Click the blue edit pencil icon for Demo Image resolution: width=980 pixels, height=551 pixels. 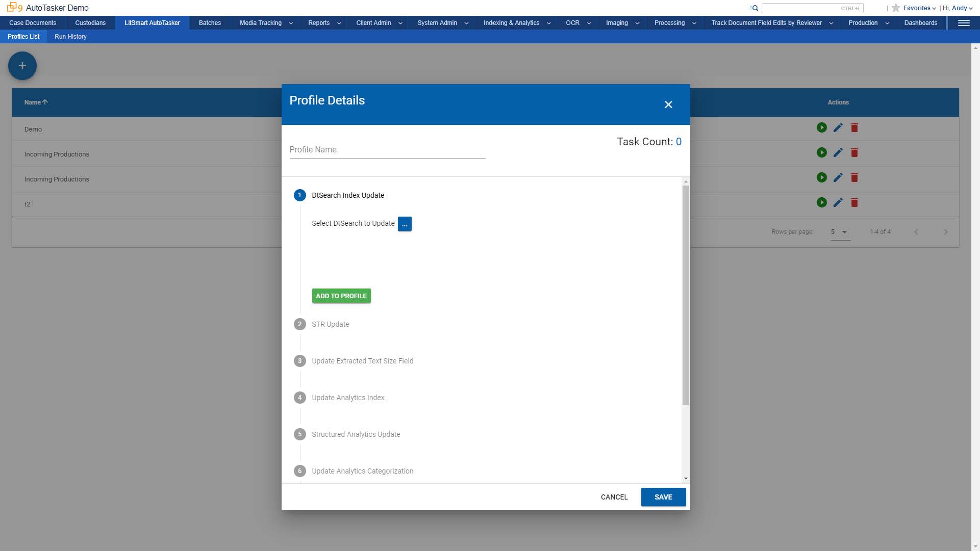(x=838, y=128)
